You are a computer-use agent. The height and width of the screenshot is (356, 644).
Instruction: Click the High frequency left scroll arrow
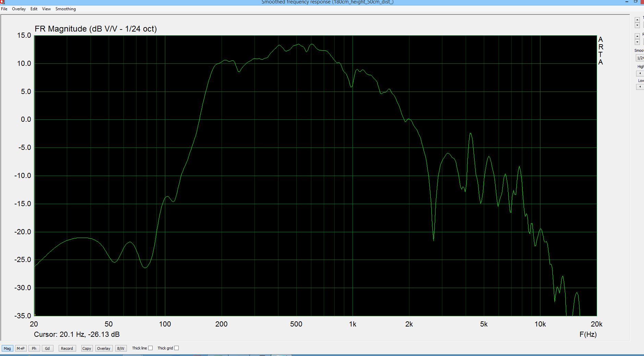click(640, 73)
